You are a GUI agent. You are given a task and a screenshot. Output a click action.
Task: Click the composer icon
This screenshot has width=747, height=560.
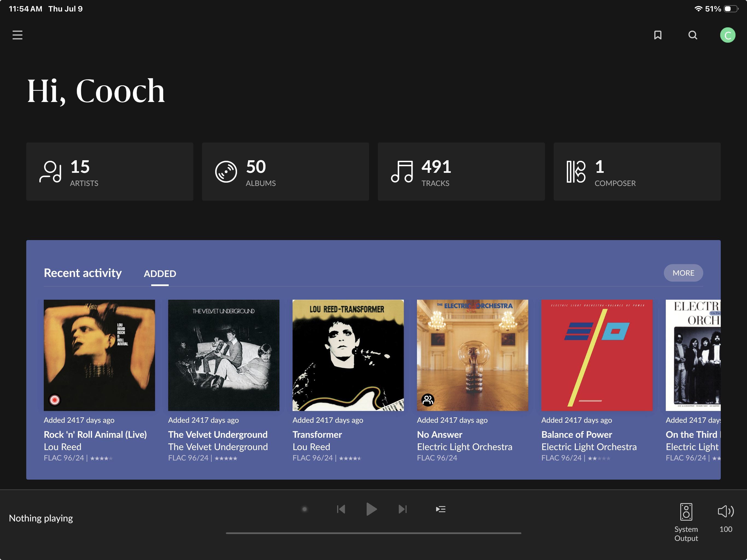coord(576,171)
